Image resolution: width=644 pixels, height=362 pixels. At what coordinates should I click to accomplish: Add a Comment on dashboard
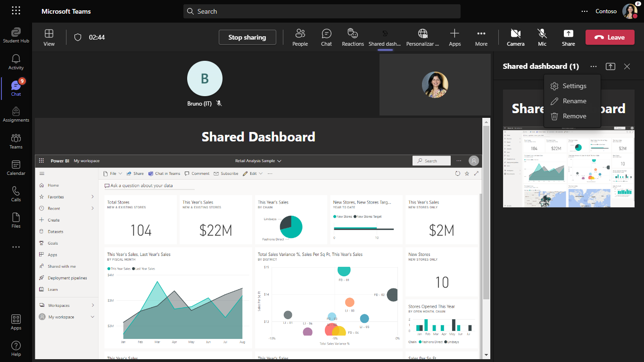point(197,173)
